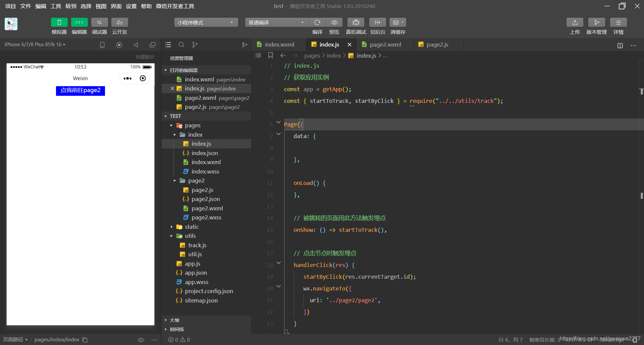Switch to the index.wxml tab
Screen dimensions: 644x345
click(279, 45)
